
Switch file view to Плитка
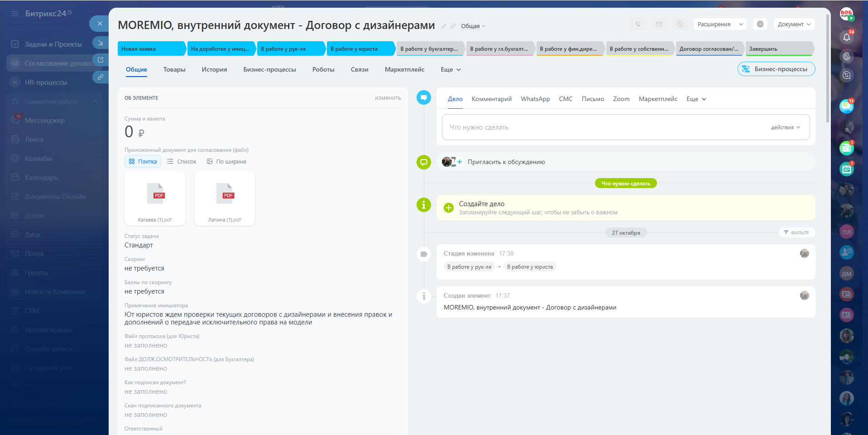pyautogui.click(x=143, y=161)
